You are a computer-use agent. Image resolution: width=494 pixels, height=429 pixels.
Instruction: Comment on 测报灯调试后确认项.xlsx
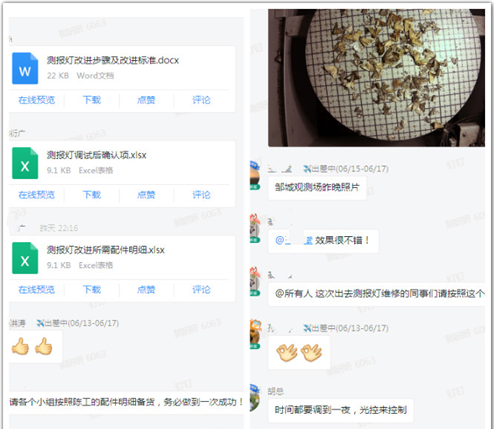201,195
